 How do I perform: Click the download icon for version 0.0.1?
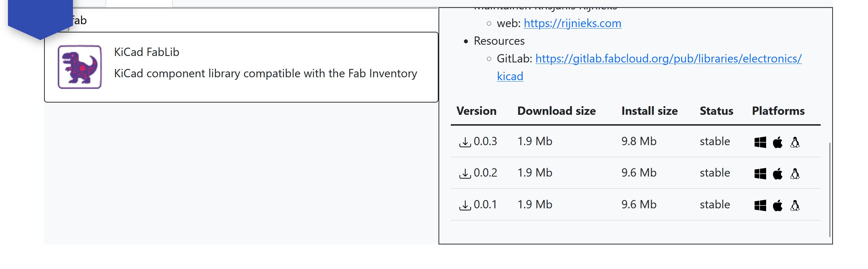[x=465, y=205]
